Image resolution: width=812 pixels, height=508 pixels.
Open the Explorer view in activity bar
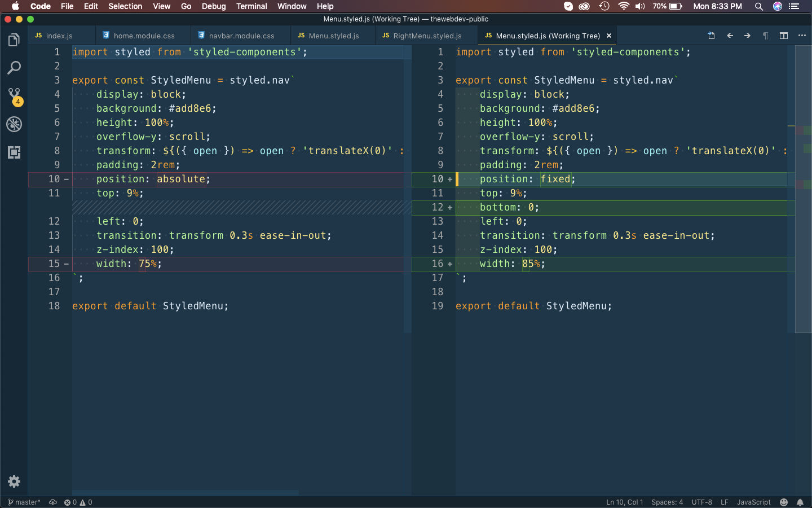point(14,40)
